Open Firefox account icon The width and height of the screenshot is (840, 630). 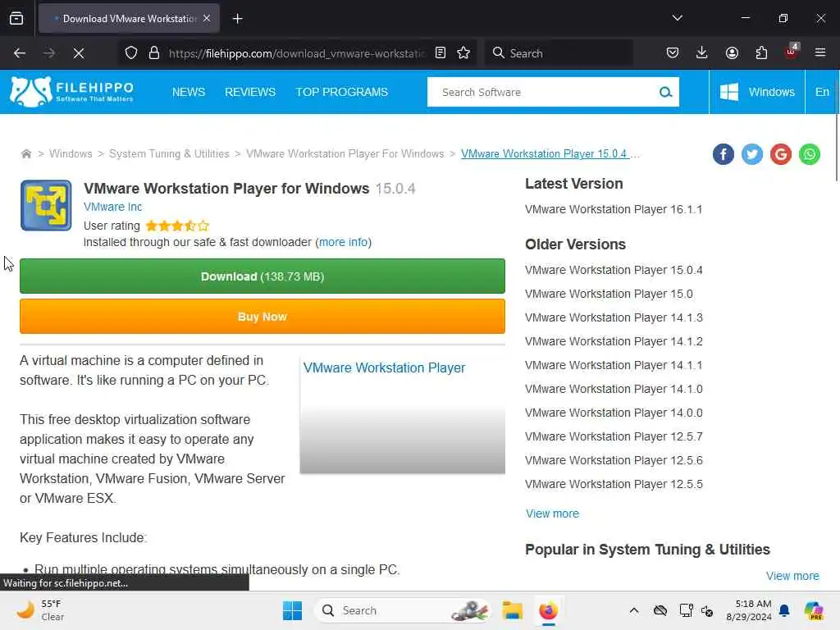pyautogui.click(x=732, y=53)
